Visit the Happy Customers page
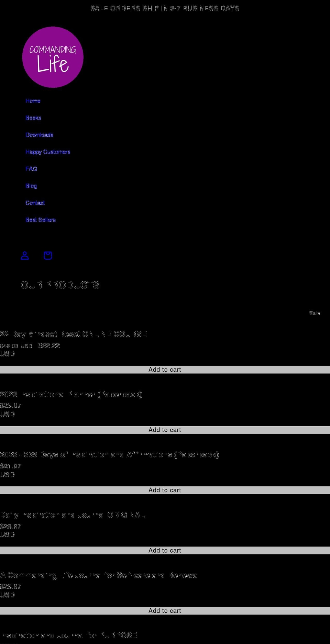This screenshot has width=330, height=644. (x=48, y=152)
